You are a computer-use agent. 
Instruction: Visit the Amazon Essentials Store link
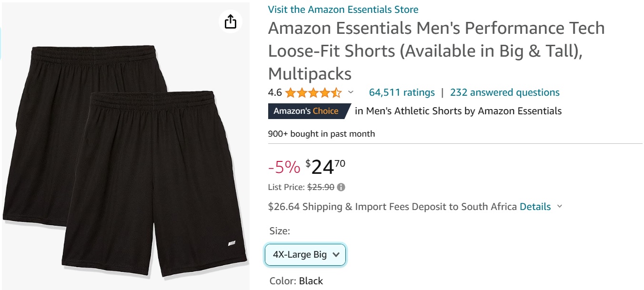343,9
